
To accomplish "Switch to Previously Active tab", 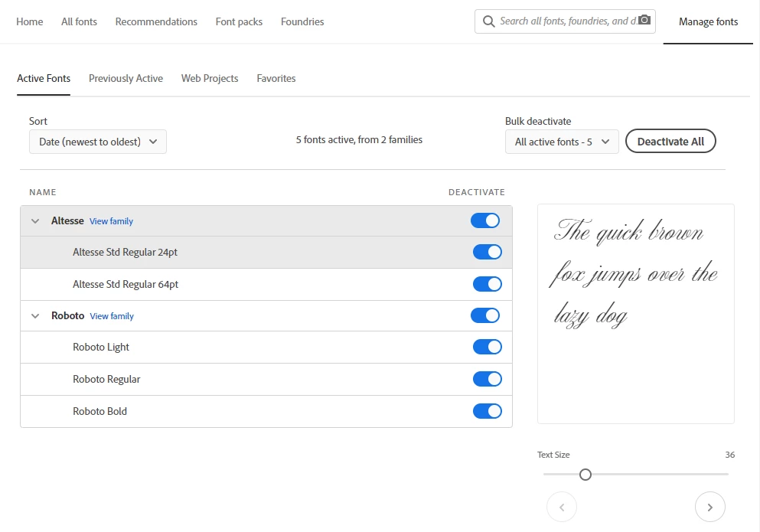I will pos(126,79).
